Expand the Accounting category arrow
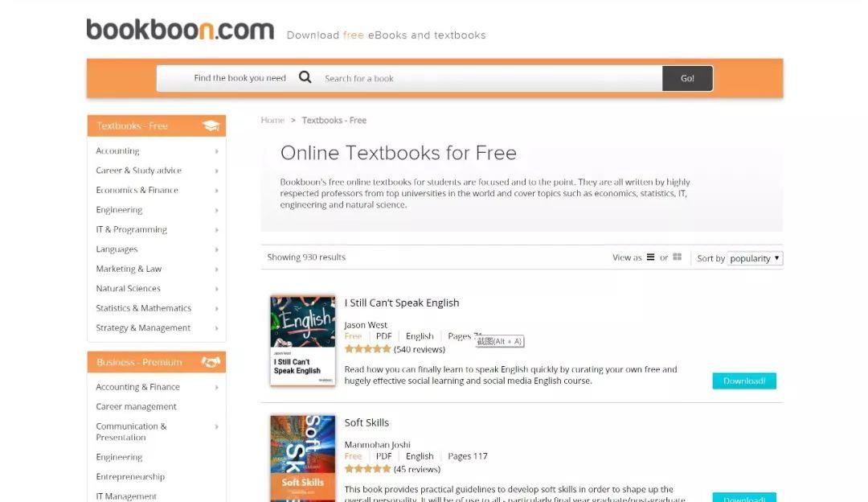 point(216,151)
